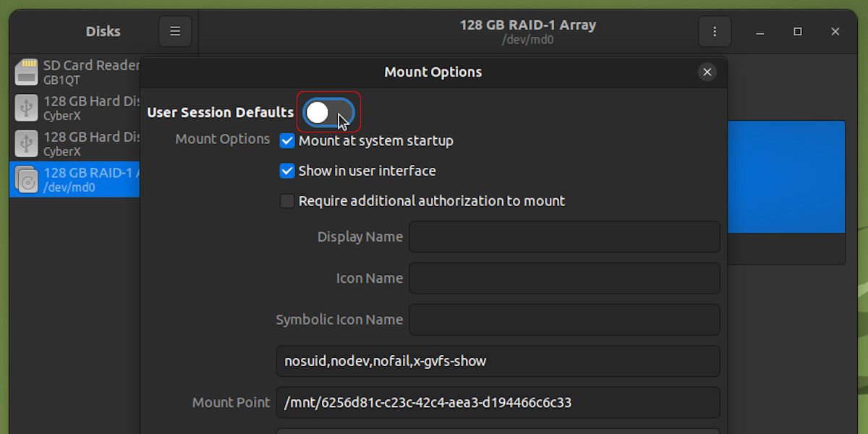Image resolution: width=868 pixels, height=434 pixels.
Task: Open the three-dot drive options menu
Action: tap(715, 31)
